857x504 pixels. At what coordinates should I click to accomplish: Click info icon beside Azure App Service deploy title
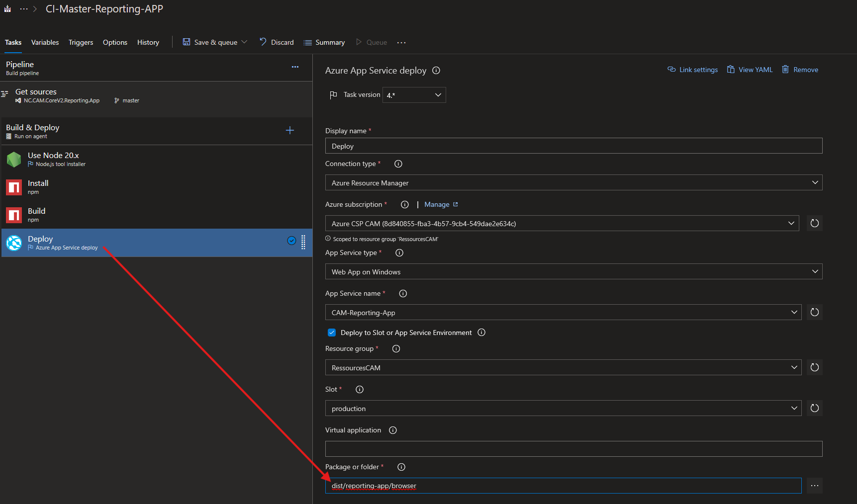(x=436, y=71)
